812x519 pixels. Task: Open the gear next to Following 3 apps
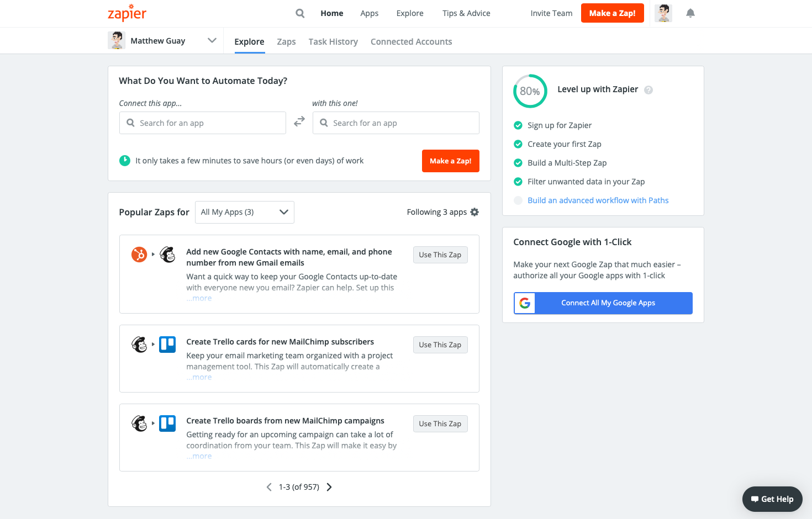[474, 211]
